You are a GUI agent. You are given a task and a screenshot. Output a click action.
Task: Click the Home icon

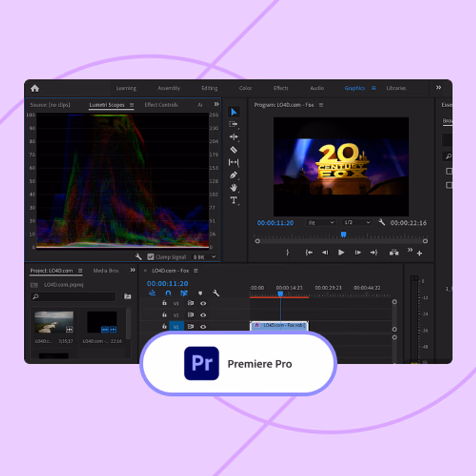tap(35, 88)
